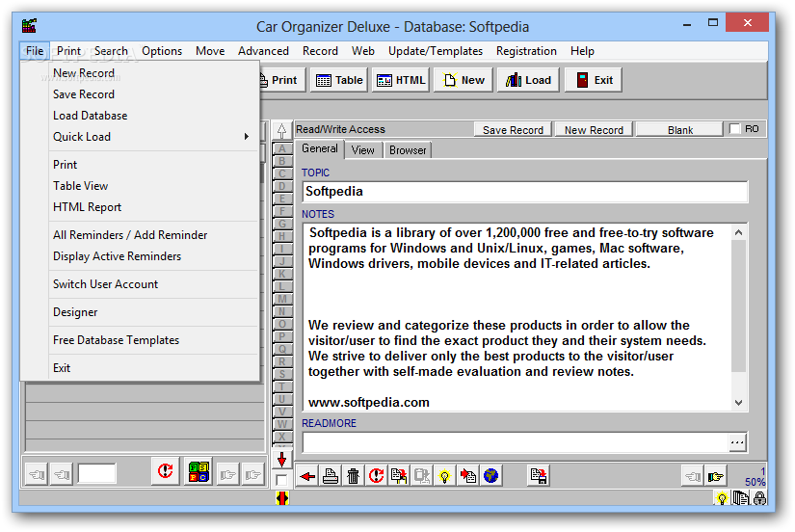The height and width of the screenshot is (532, 795).
Task: Click the New Record button above the tabs
Action: click(594, 130)
